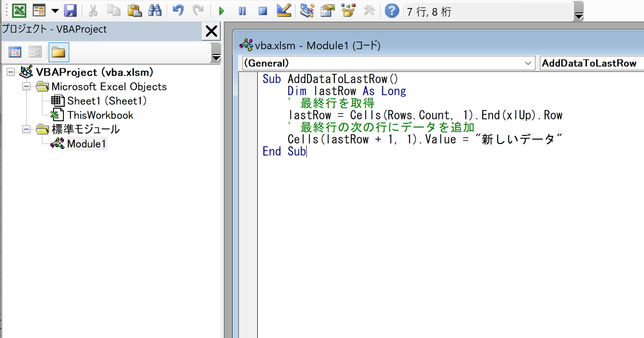Select View Code in Project Explorer
The image size is (644, 338).
pyautogui.click(x=15, y=52)
